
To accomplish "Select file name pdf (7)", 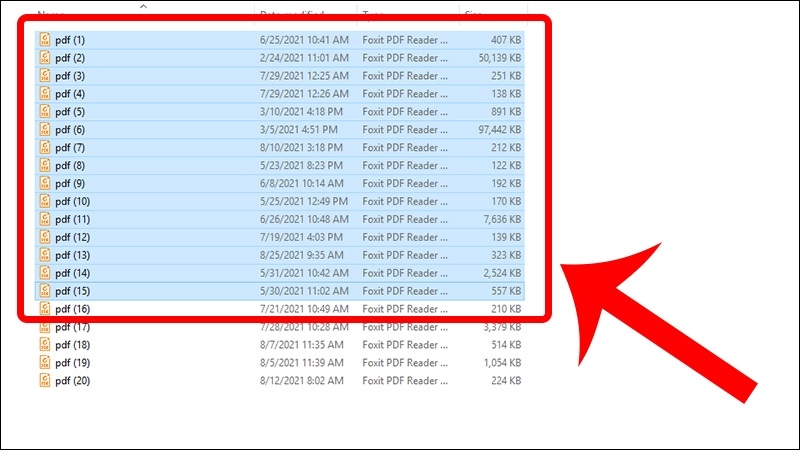I will pos(70,147).
